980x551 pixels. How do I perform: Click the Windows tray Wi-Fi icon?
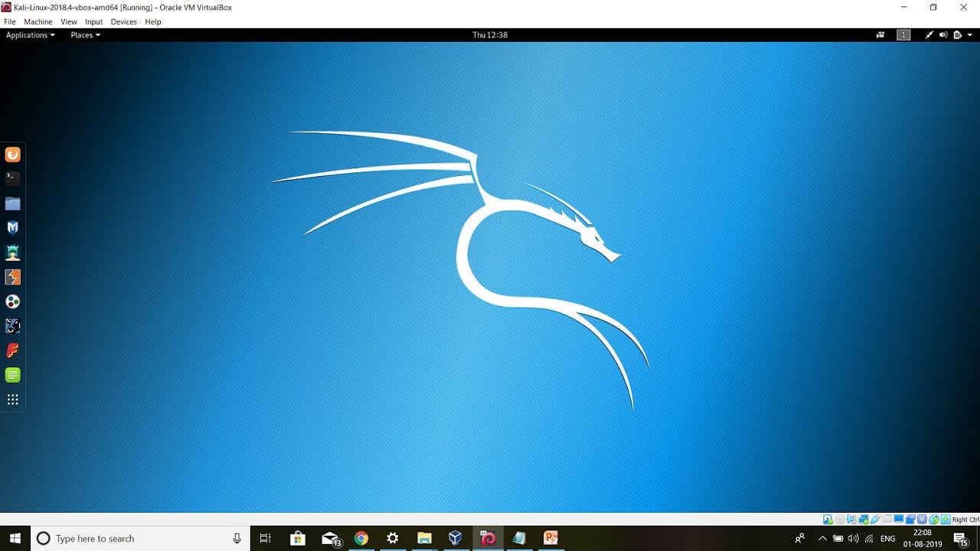coord(869,539)
